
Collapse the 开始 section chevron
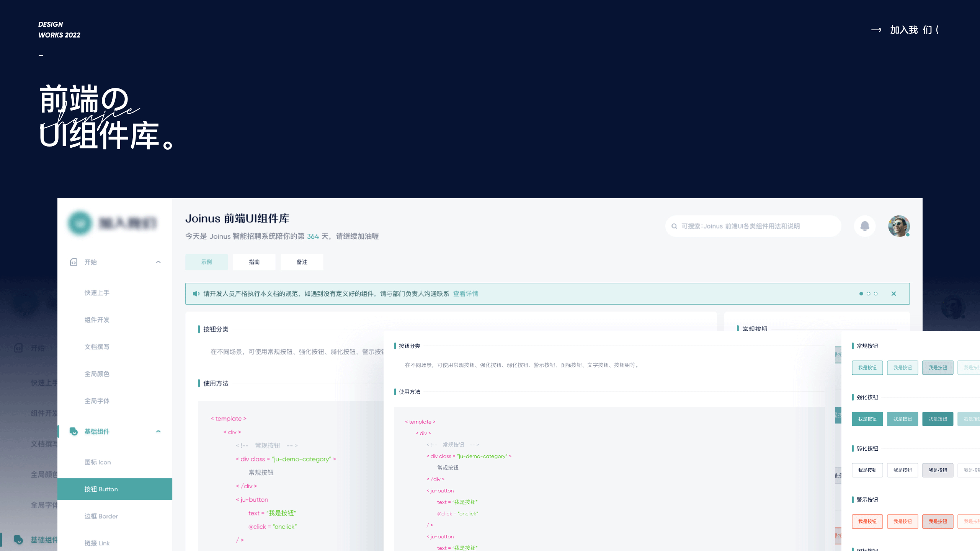click(158, 262)
